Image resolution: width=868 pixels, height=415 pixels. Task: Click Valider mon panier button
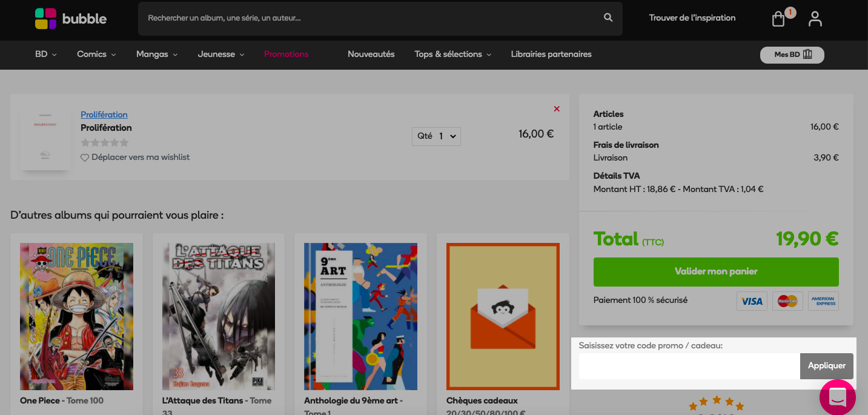(716, 272)
